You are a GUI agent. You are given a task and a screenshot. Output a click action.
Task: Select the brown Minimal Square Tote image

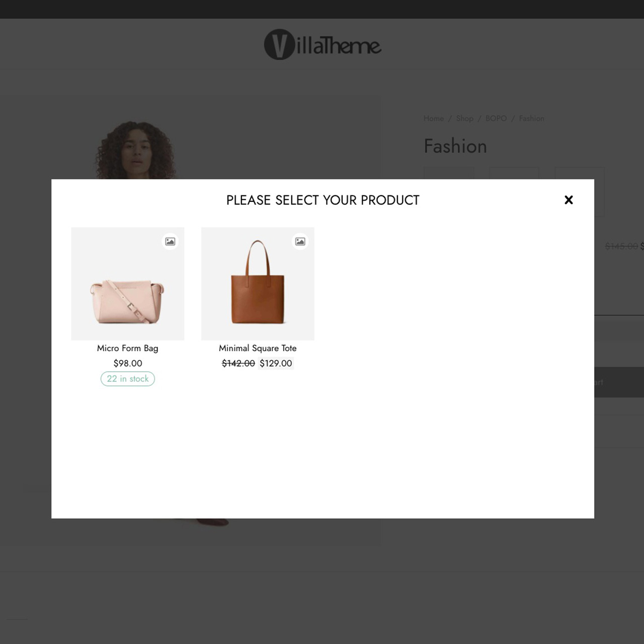258,284
